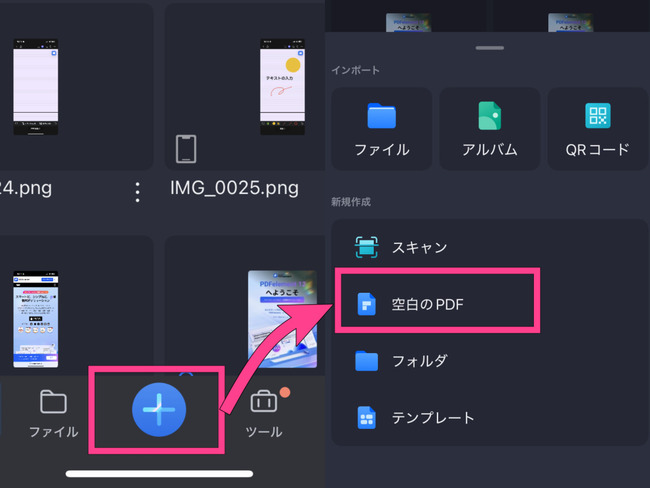Screen dimensions: 650x488
Task: Click the IMG_0025.png file name
Action: tap(234, 188)
